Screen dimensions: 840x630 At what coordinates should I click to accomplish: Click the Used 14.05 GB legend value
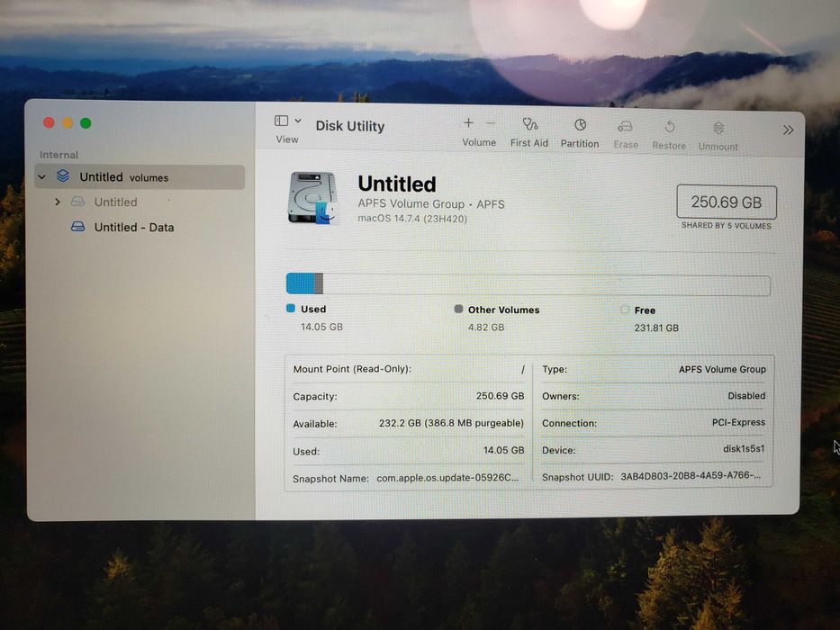click(x=322, y=327)
